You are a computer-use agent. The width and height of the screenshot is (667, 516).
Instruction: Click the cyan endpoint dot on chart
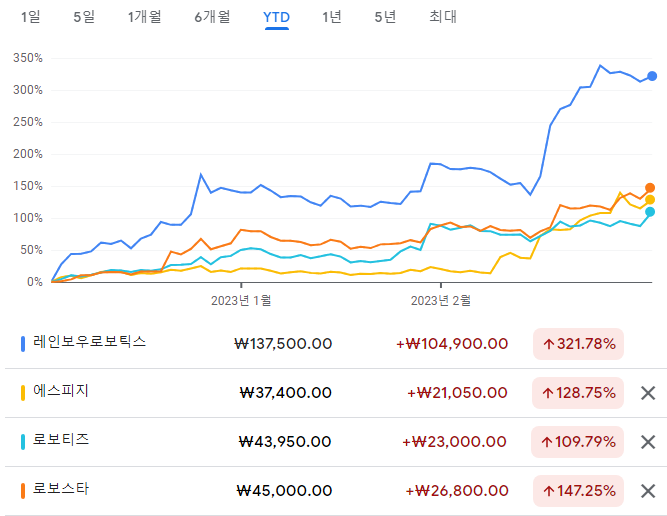[x=650, y=211]
